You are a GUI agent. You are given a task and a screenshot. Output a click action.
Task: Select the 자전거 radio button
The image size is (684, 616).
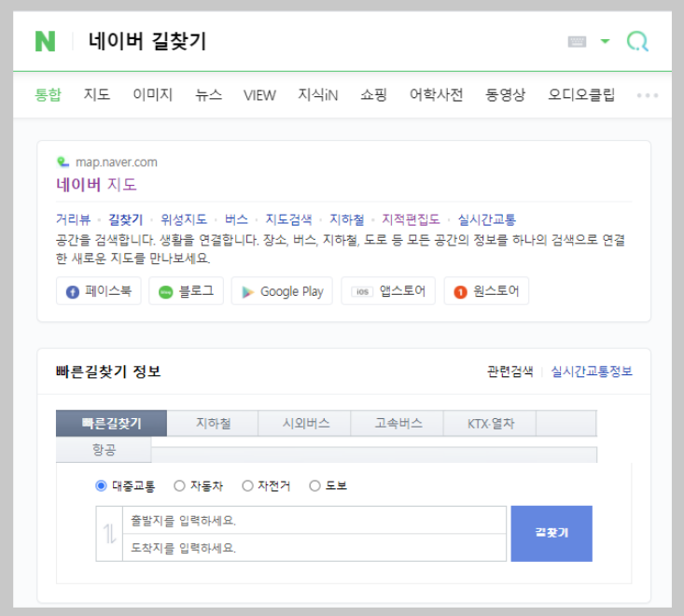(247, 485)
